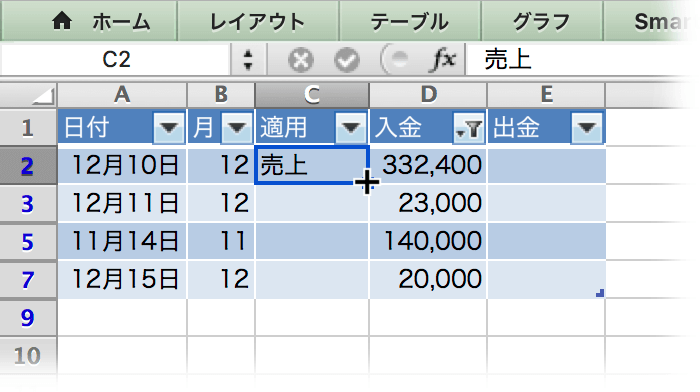Screen dimensions: 700x392
Task: Click the 日付 header cell text
Action: point(86,128)
